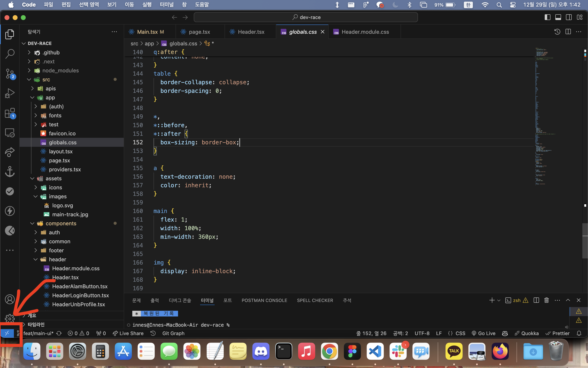
Task: Show additional views via ellipsis in activity bar
Action: pyautogui.click(x=10, y=250)
